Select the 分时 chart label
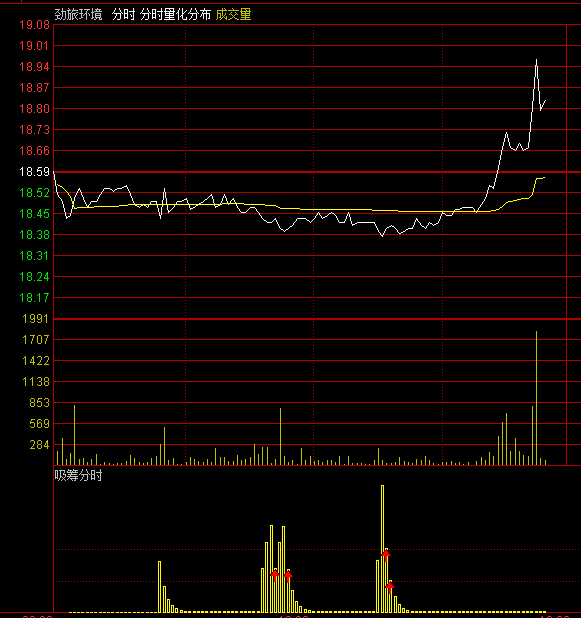 (x=123, y=15)
